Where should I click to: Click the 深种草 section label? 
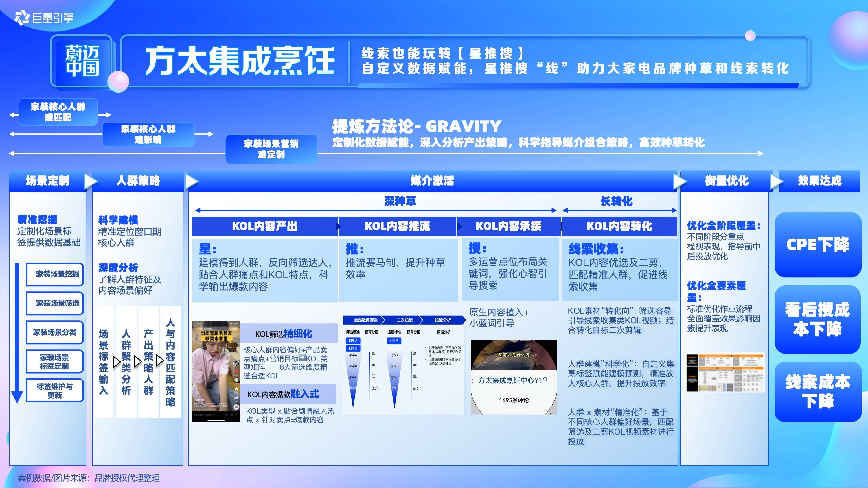click(400, 202)
